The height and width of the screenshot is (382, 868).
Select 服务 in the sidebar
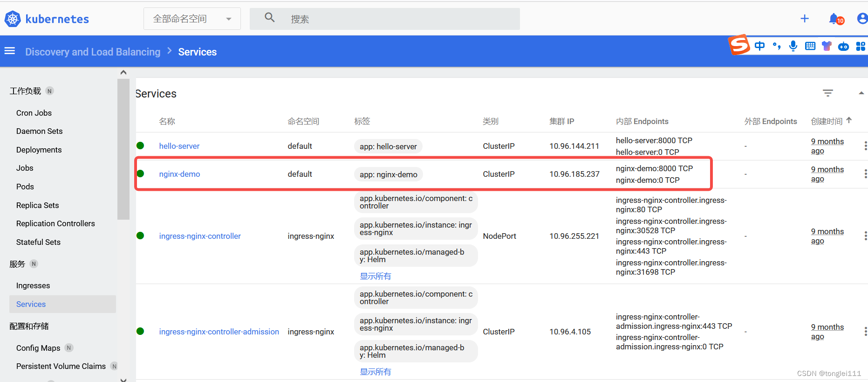tap(17, 264)
